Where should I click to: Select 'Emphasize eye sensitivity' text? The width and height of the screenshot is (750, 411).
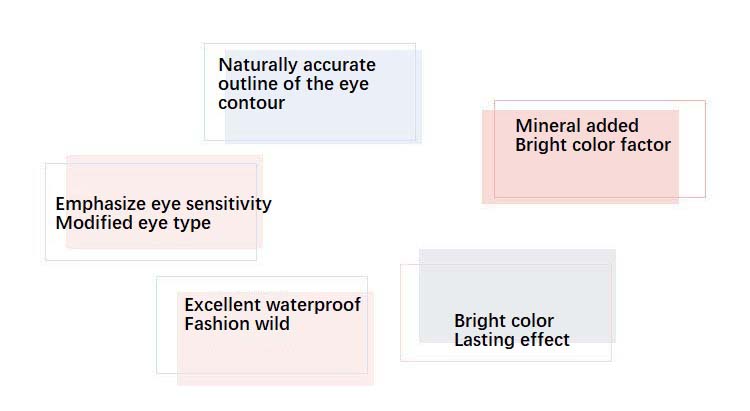(x=164, y=204)
